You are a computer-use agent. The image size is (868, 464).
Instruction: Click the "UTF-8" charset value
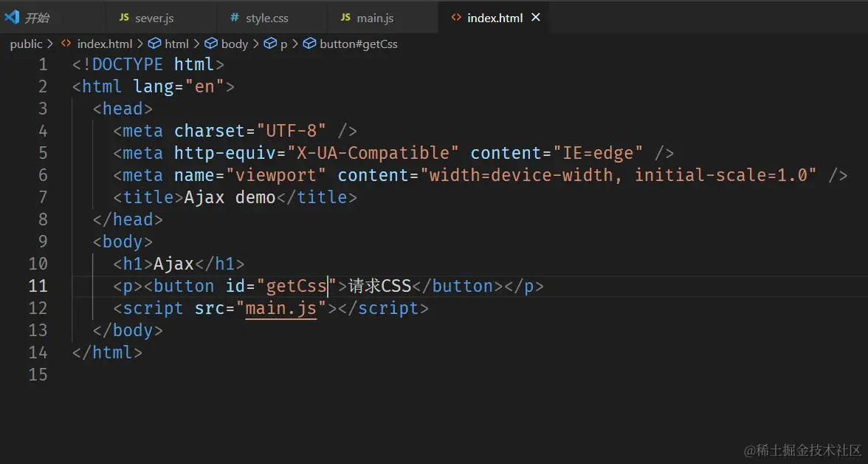point(291,131)
